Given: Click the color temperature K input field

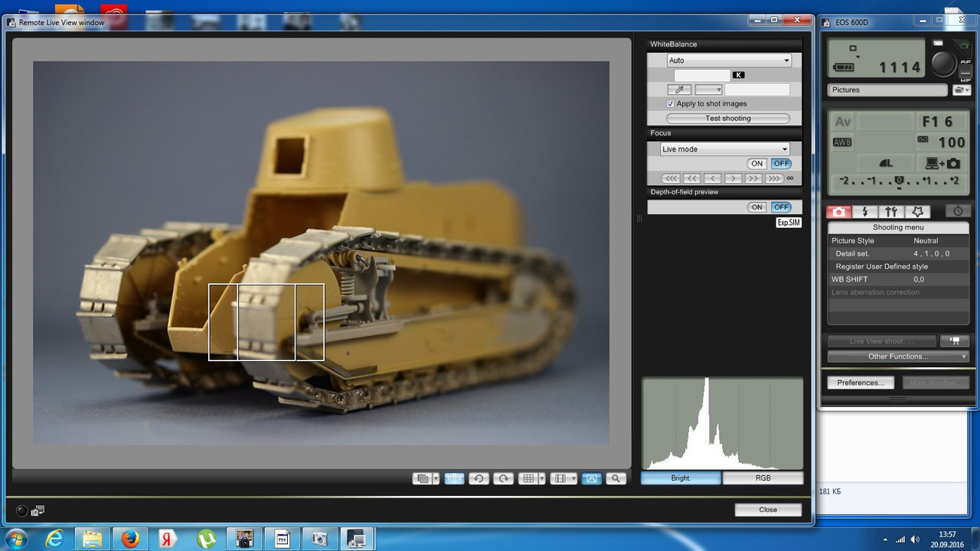Looking at the screenshot, I should tap(702, 75).
